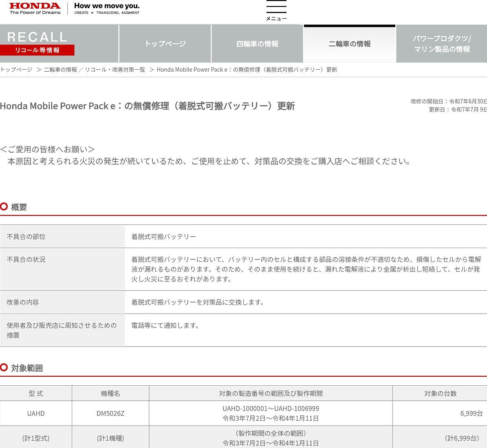Click the 機種名 column header
The width and height of the screenshot is (487, 448).
tap(110, 393)
